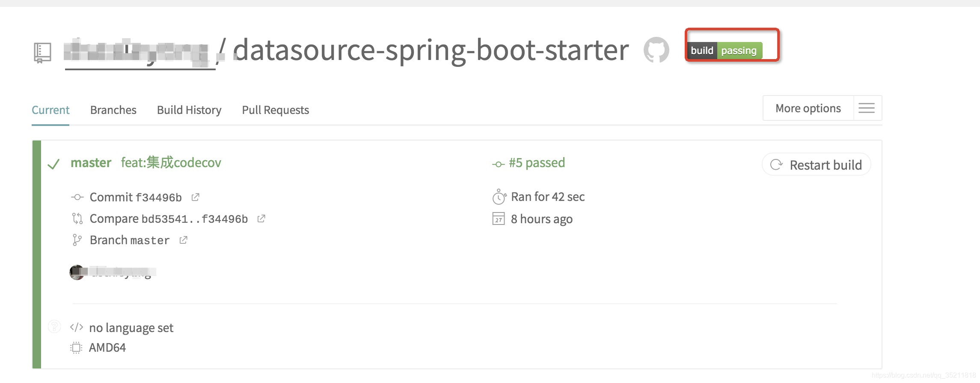
Task: Switch to the Branches tab
Action: (x=113, y=110)
